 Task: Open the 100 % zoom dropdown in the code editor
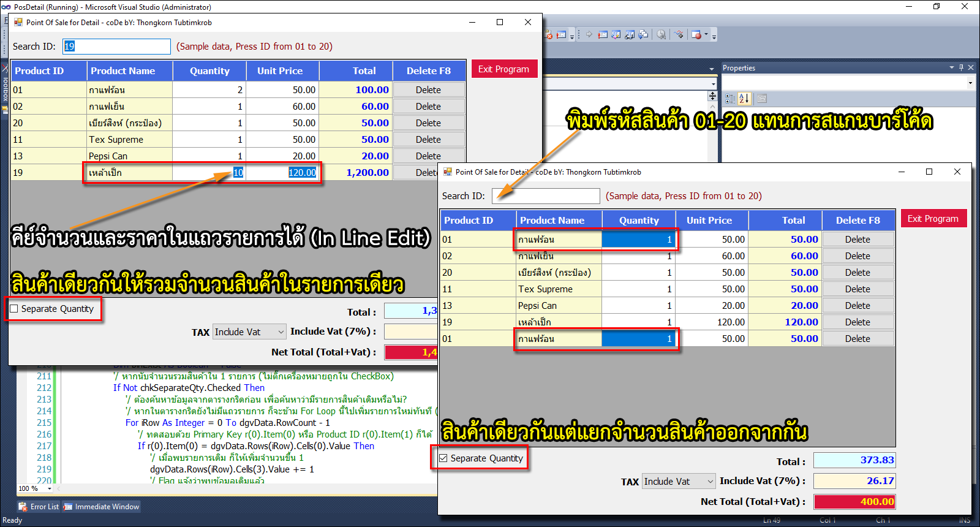(x=50, y=488)
